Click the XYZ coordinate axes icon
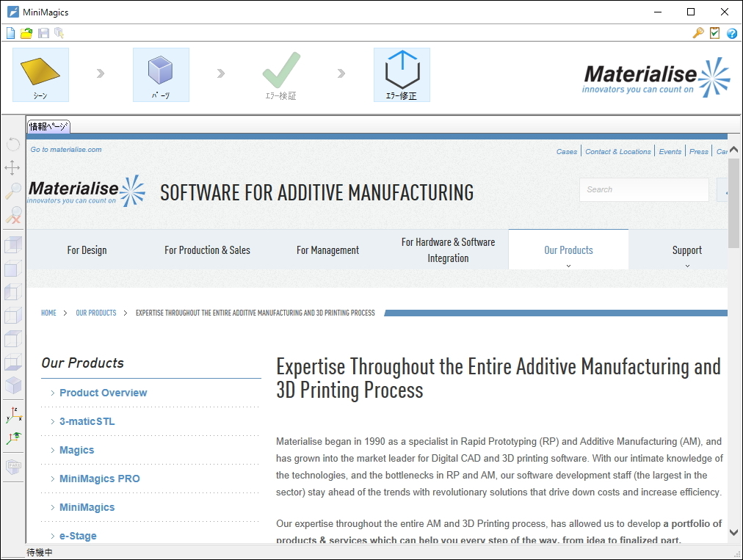The width and height of the screenshot is (743, 560). pyautogui.click(x=14, y=415)
